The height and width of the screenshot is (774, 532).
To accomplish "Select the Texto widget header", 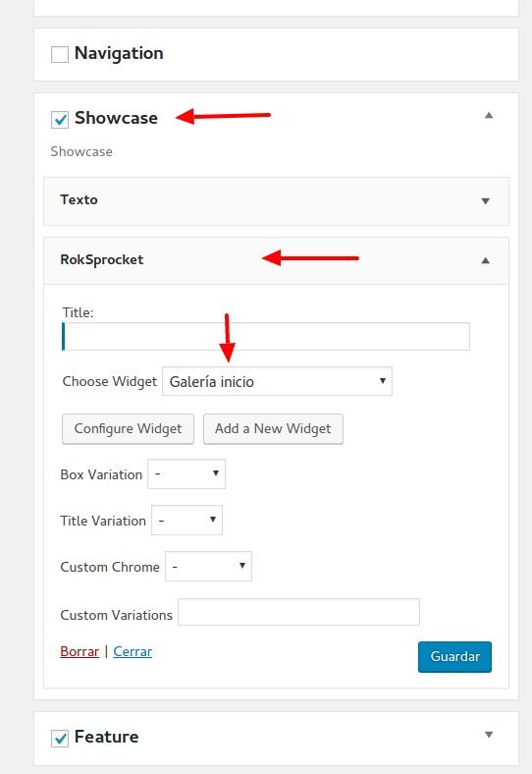I will (277, 201).
